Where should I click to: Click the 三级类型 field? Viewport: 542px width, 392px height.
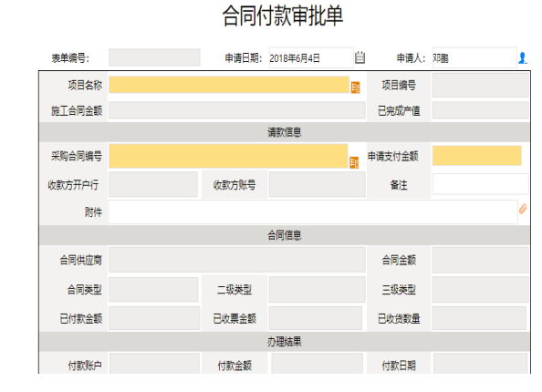[x=480, y=289]
